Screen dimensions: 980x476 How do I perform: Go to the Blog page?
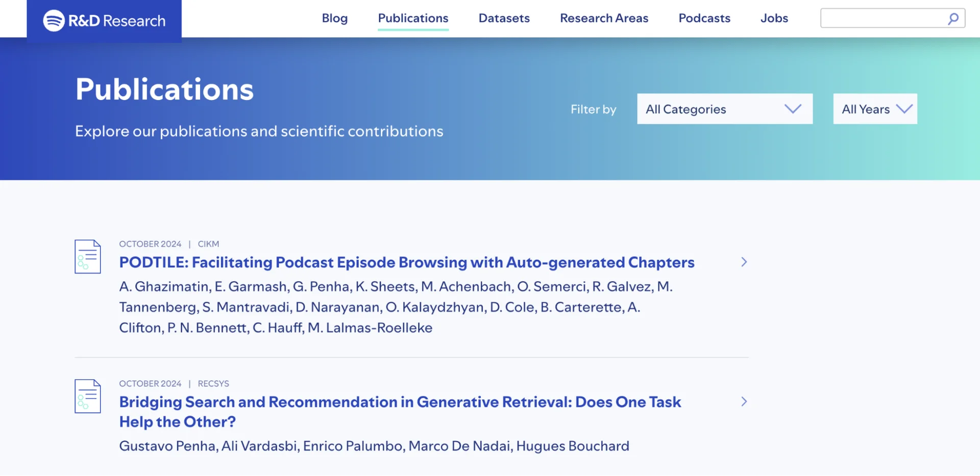(335, 18)
